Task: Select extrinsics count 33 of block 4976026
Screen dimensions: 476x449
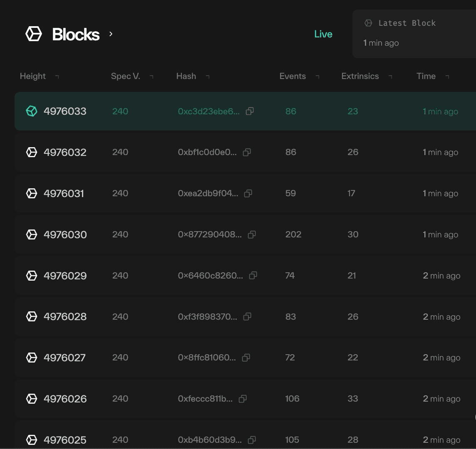Action: coord(353,399)
